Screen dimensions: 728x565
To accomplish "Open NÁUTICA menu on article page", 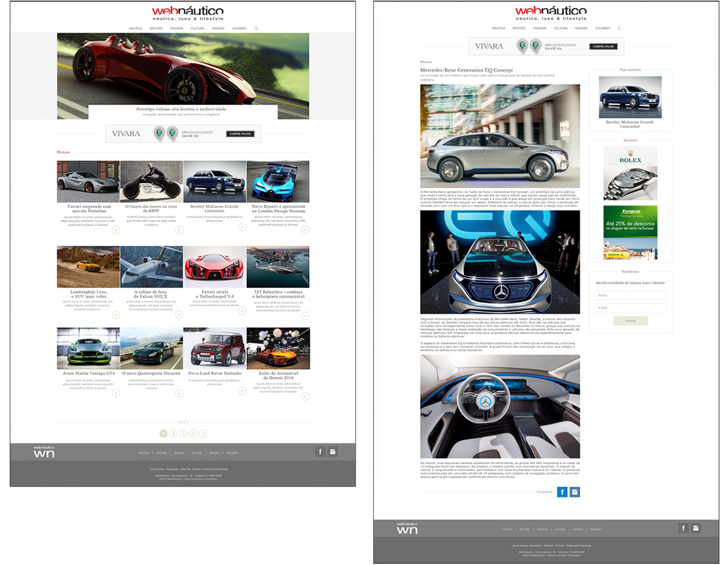I will [x=499, y=28].
